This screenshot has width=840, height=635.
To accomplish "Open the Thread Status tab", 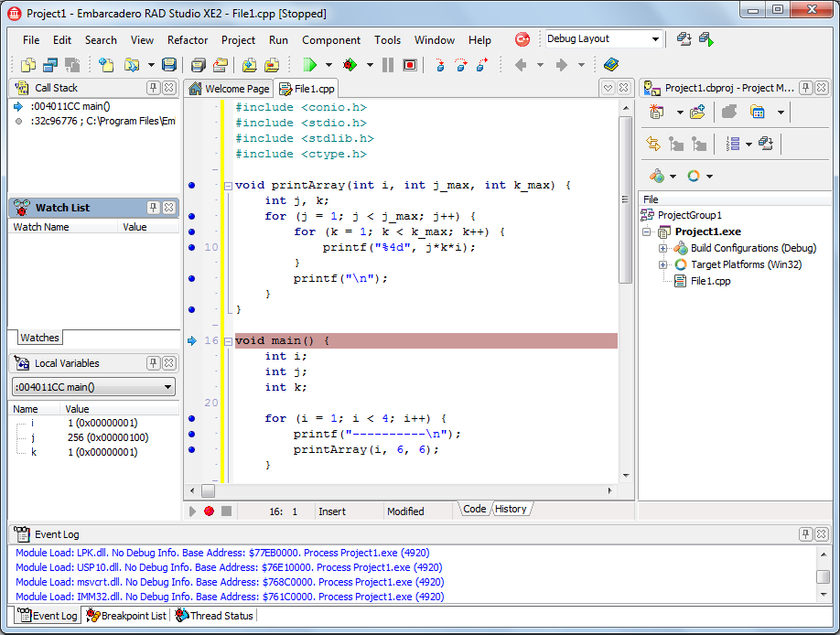I will [x=215, y=616].
